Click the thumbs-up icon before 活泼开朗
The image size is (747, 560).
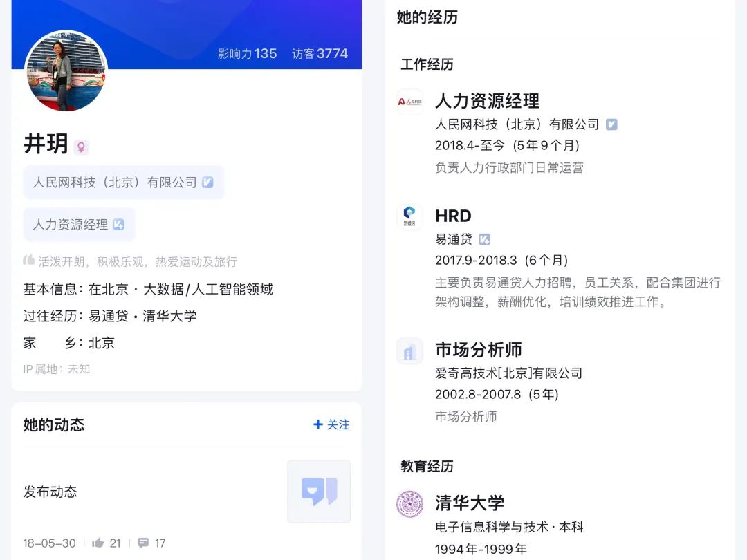(28, 261)
